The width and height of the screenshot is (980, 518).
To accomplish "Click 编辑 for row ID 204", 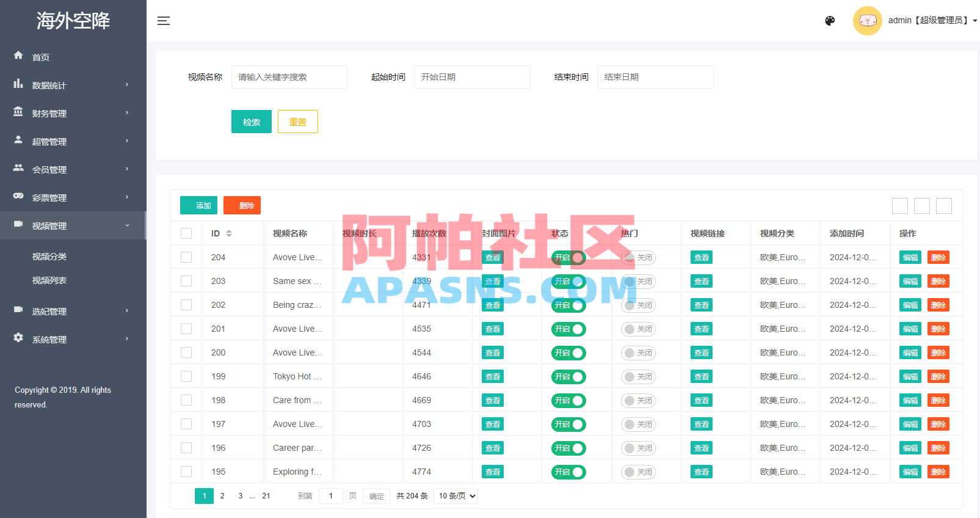I will click(x=910, y=257).
